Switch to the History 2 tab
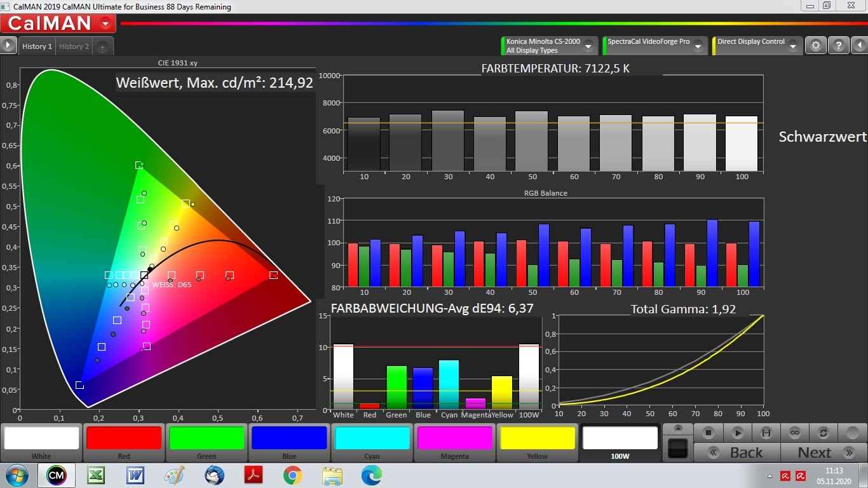Screen dimensions: 868x488 [x=74, y=46]
